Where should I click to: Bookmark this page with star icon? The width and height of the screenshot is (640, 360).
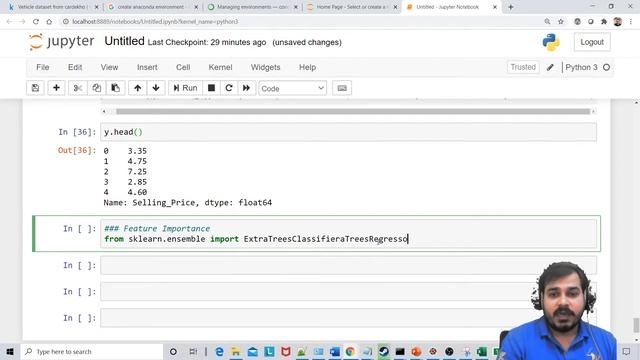[561, 22]
